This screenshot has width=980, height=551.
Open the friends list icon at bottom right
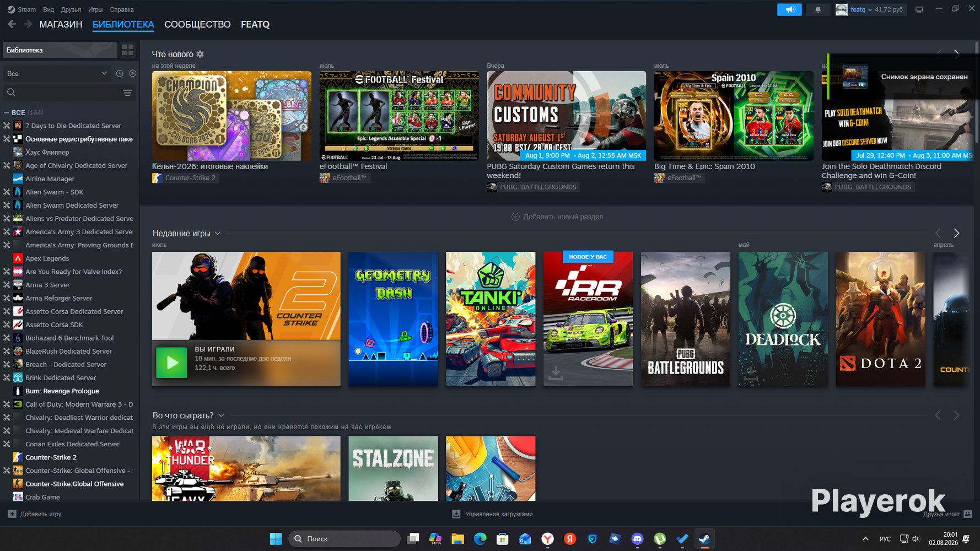click(968, 514)
